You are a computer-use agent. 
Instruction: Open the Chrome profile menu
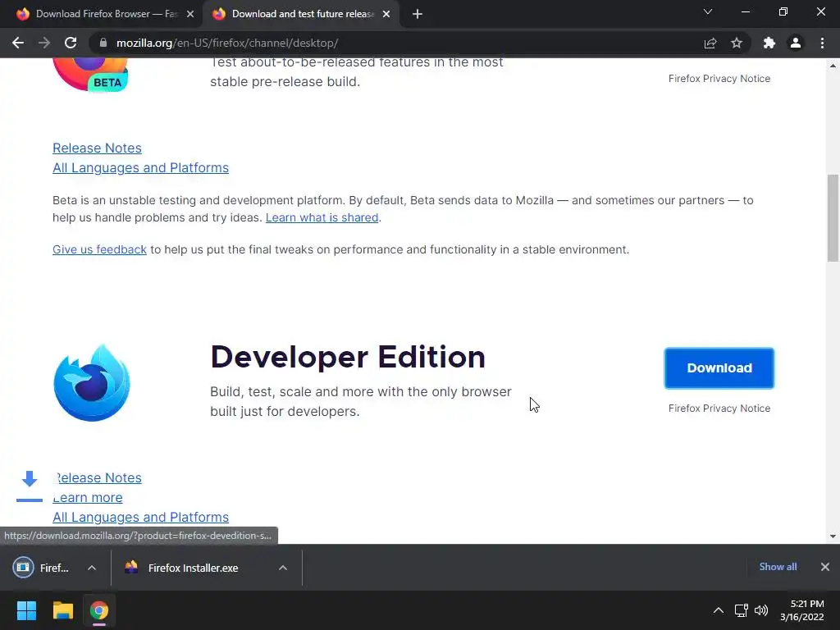(796, 43)
